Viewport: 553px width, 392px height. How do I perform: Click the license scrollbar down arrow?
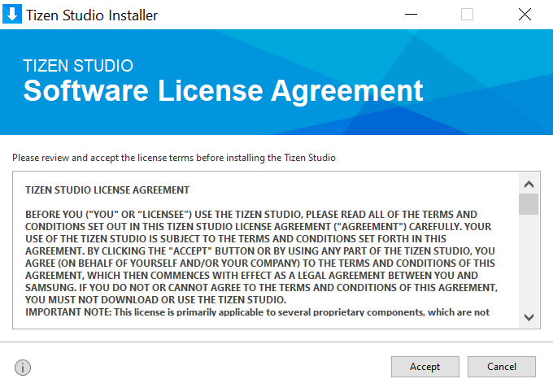pos(529,317)
